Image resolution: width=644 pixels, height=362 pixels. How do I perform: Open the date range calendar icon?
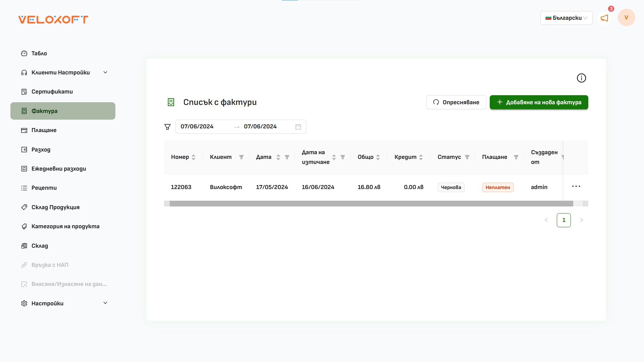(298, 126)
